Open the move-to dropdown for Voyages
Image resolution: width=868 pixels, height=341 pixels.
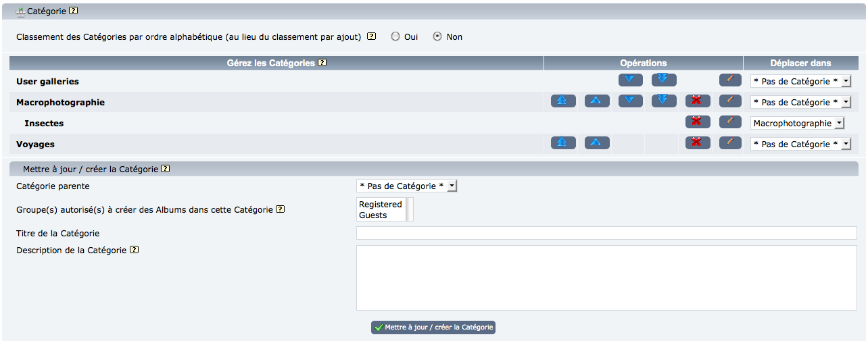pos(800,145)
